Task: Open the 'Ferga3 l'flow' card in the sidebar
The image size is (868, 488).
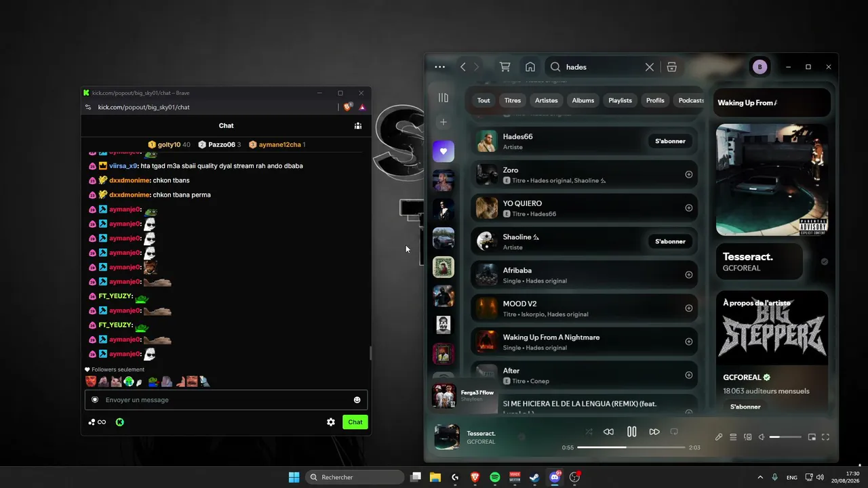Action: [463, 396]
